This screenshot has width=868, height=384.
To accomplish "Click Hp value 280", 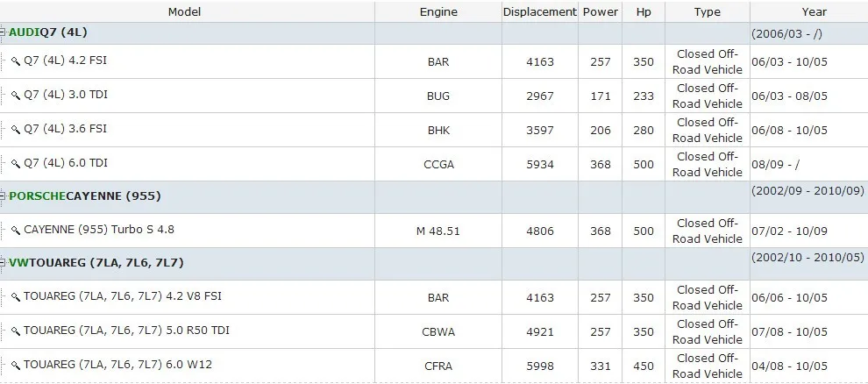I will click(644, 131).
